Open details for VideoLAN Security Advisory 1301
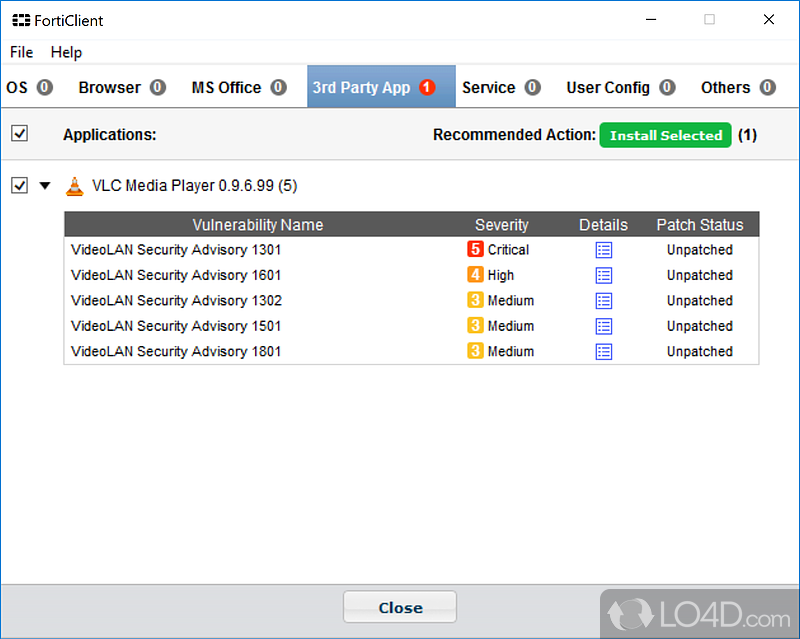800x639 pixels. [603, 250]
